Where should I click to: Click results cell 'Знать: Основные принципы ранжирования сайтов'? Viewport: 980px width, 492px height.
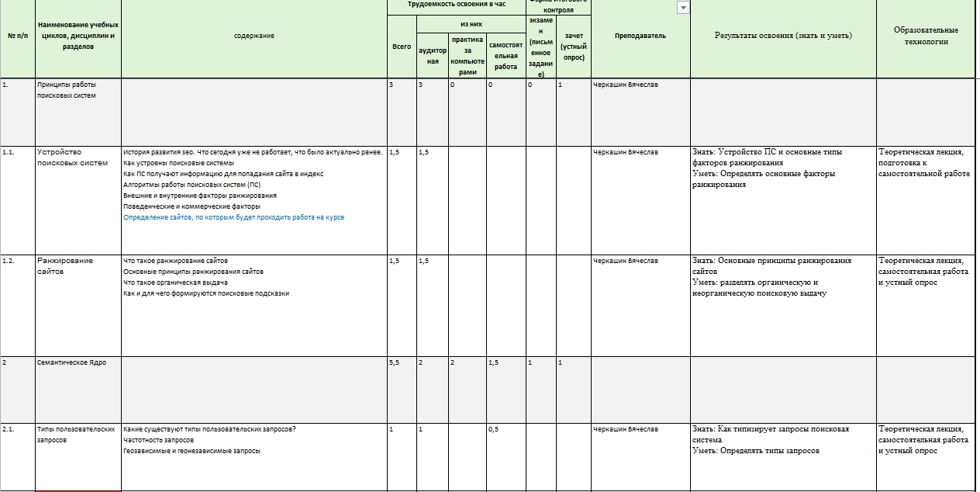pos(783,305)
